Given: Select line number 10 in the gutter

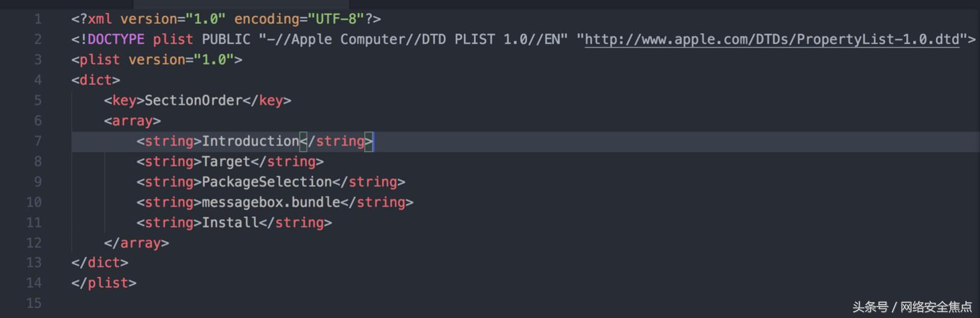Looking at the screenshot, I should (34, 202).
